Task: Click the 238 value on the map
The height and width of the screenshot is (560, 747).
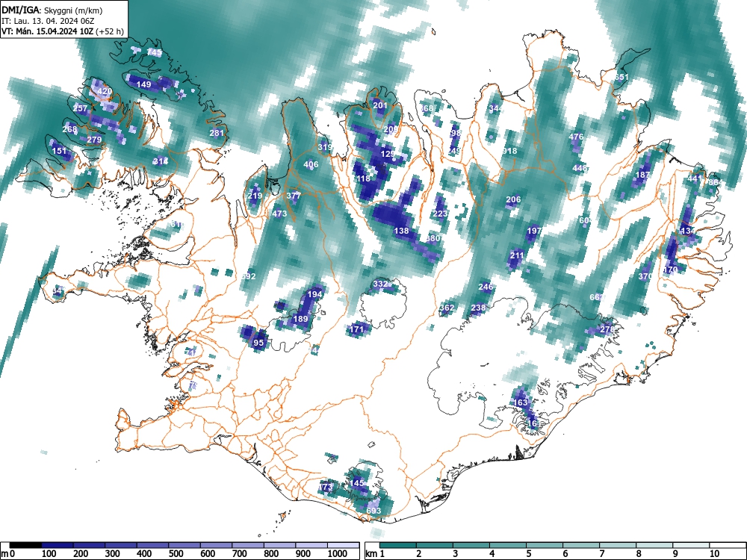Action: pyautogui.click(x=478, y=308)
